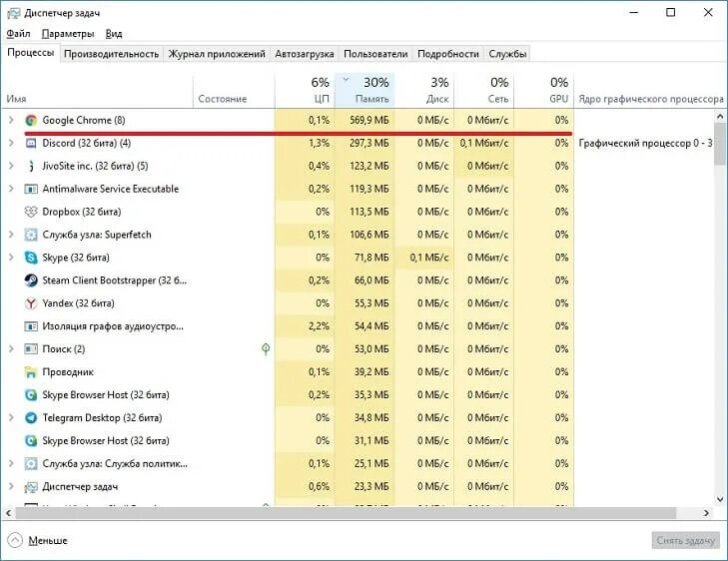Click the Dropbox process icon
The height and width of the screenshot is (561, 728).
(x=31, y=212)
